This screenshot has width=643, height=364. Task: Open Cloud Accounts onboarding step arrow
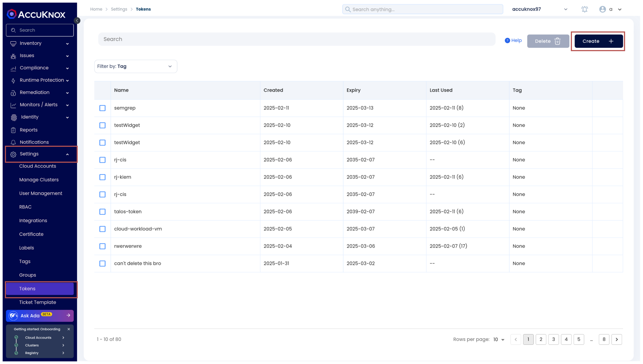tap(63, 338)
